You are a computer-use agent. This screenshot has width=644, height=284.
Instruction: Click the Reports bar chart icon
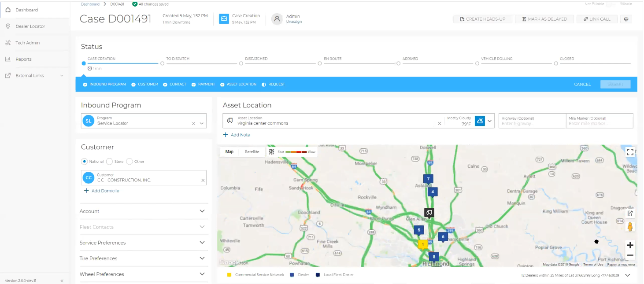pos(7,59)
